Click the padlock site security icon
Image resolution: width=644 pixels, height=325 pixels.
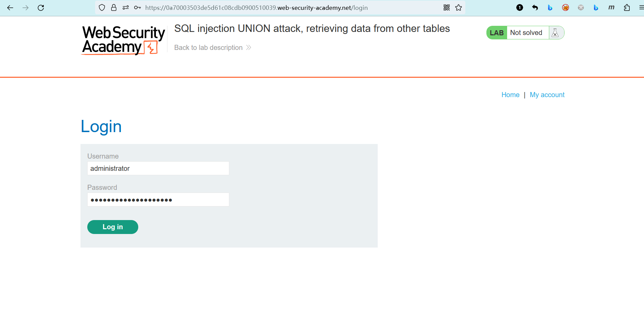pos(114,7)
